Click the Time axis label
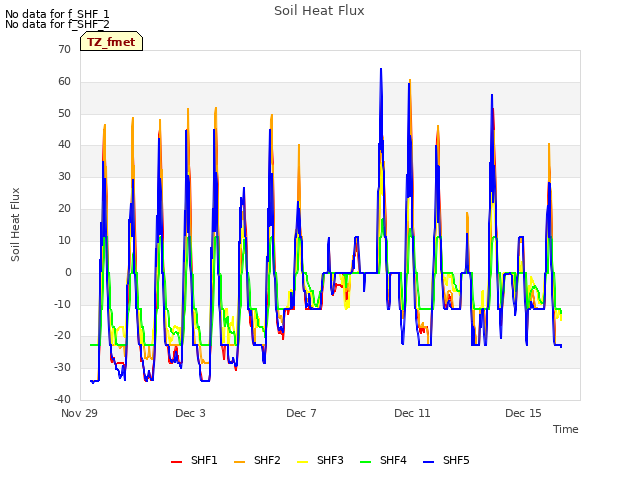The height and width of the screenshot is (480, 640). pyautogui.click(x=565, y=429)
